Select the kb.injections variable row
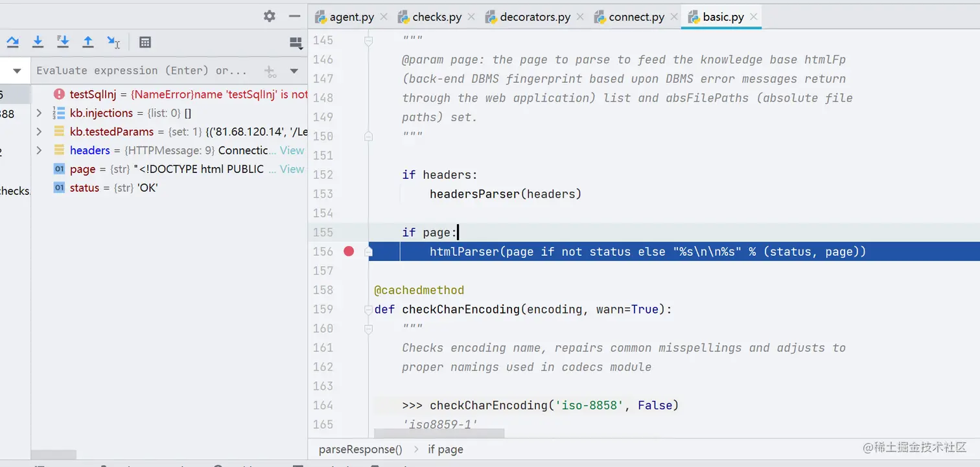980x467 pixels. pyautogui.click(x=169, y=113)
